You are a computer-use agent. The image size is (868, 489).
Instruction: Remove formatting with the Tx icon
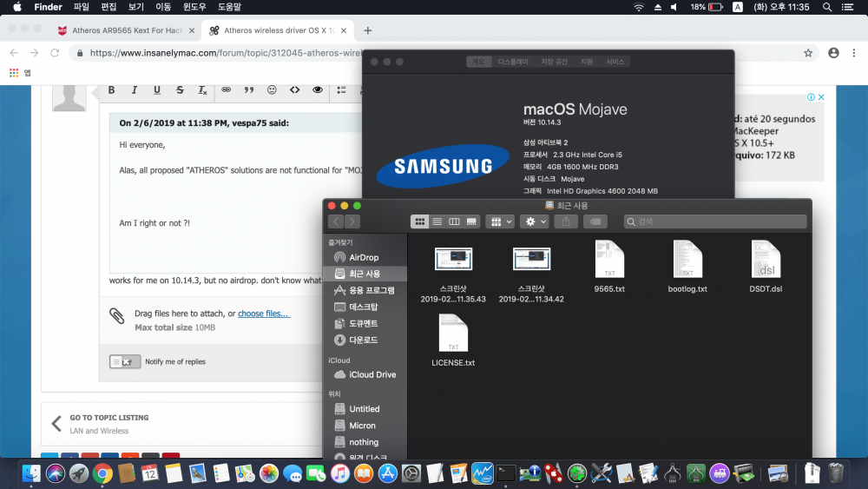click(x=202, y=89)
